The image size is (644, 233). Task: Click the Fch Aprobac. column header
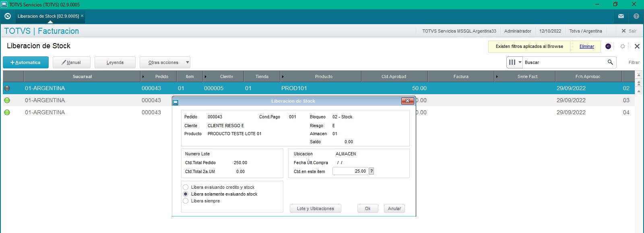[588, 76]
